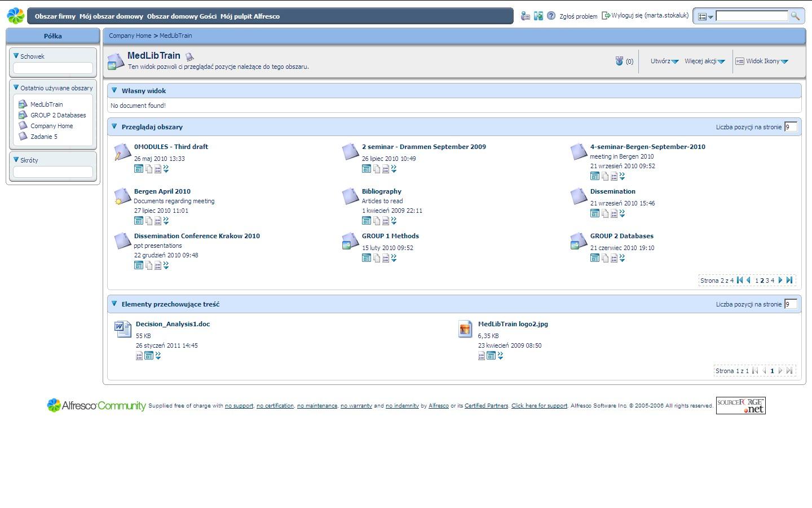Go to page 4 in Przeglądaj obszary pager
Image resolution: width=812 pixels, height=508 pixels.
click(773, 281)
